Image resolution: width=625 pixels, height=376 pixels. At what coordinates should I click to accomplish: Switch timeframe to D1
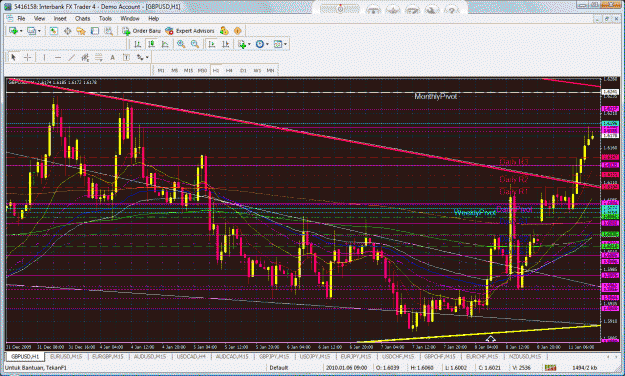pos(243,70)
